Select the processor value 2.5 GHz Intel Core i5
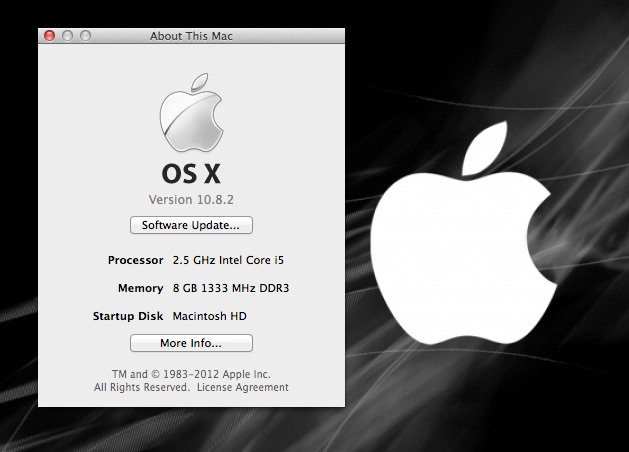The width and height of the screenshot is (629, 452). [228, 260]
